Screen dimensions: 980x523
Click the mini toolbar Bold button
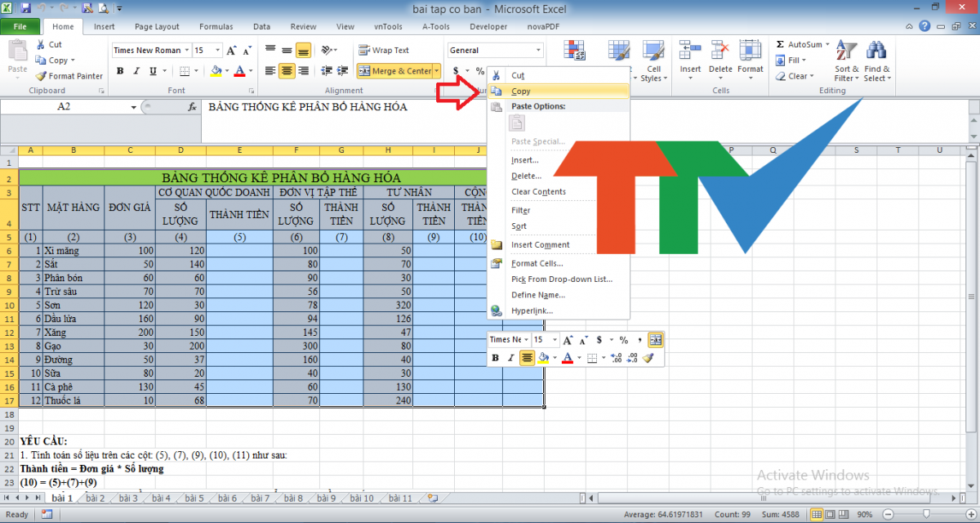(496, 358)
